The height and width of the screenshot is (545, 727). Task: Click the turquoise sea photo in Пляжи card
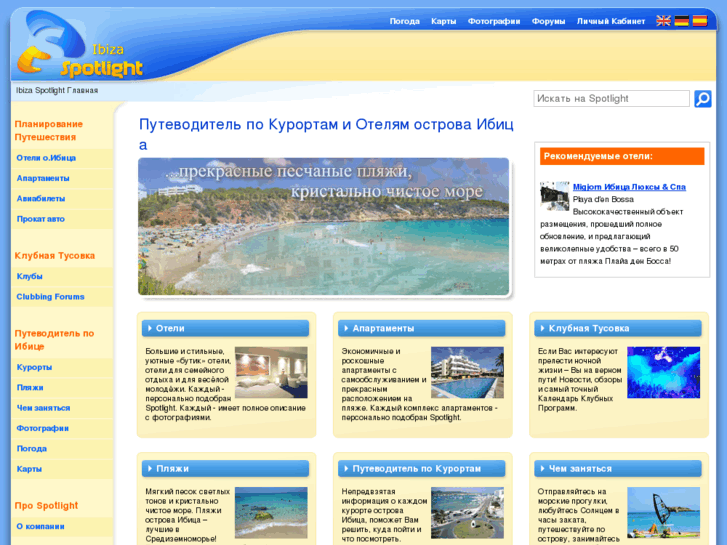[x=271, y=513]
